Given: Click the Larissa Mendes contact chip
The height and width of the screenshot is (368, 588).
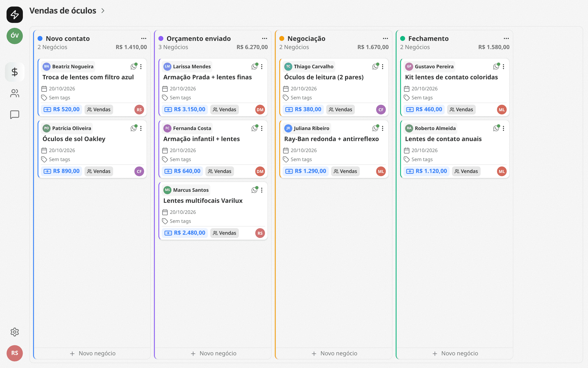Looking at the screenshot, I should coord(187,66).
